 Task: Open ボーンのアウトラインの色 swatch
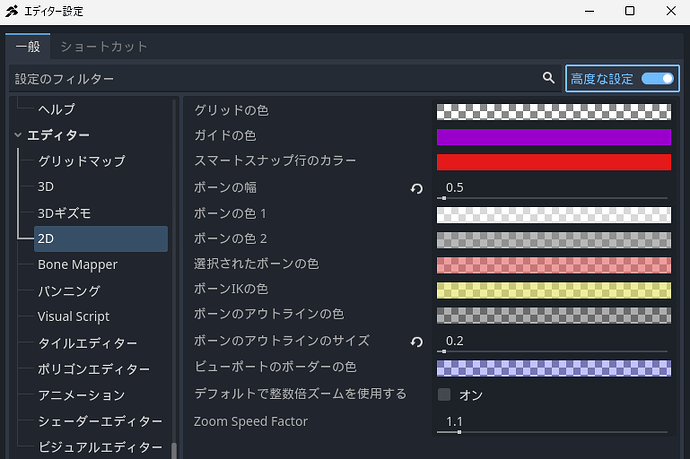click(554, 315)
